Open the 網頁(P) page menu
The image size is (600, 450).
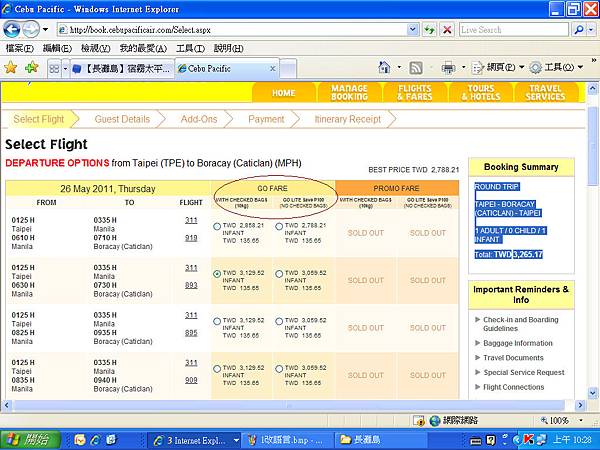(x=498, y=68)
